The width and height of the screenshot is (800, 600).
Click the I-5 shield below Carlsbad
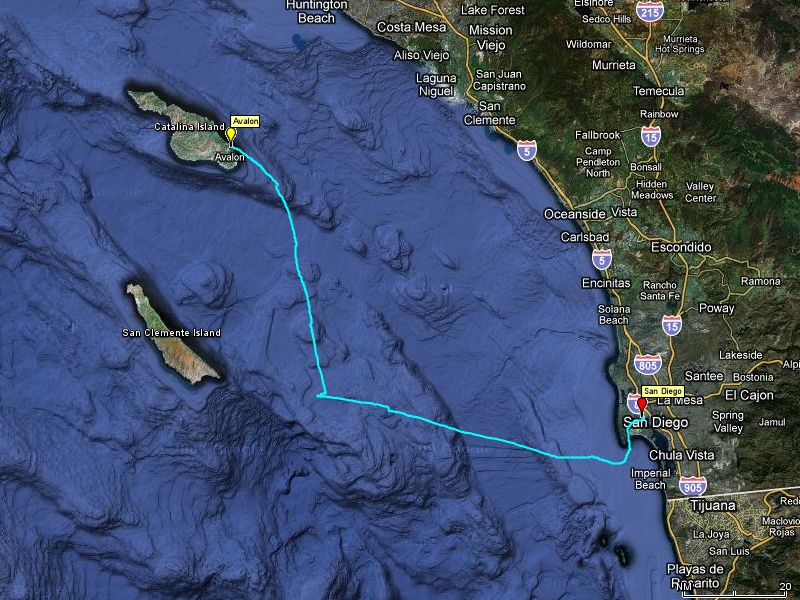click(x=602, y=259)
